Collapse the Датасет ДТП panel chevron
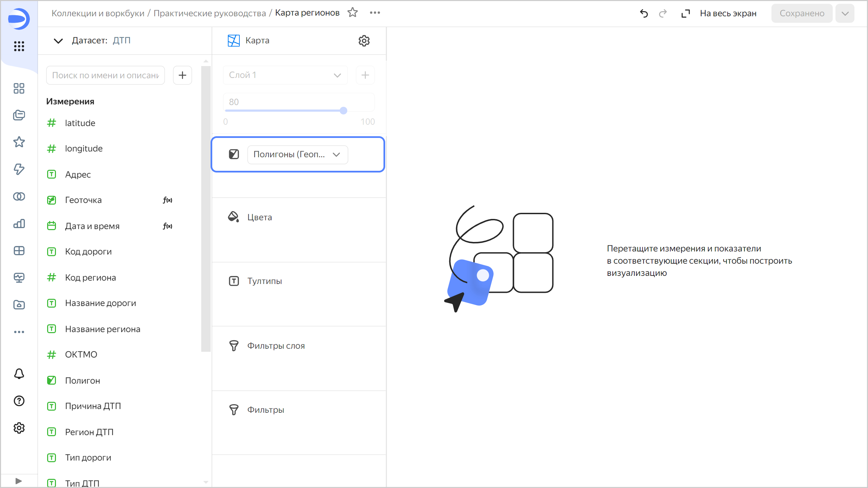868x488 pixels. click(58, 41)
